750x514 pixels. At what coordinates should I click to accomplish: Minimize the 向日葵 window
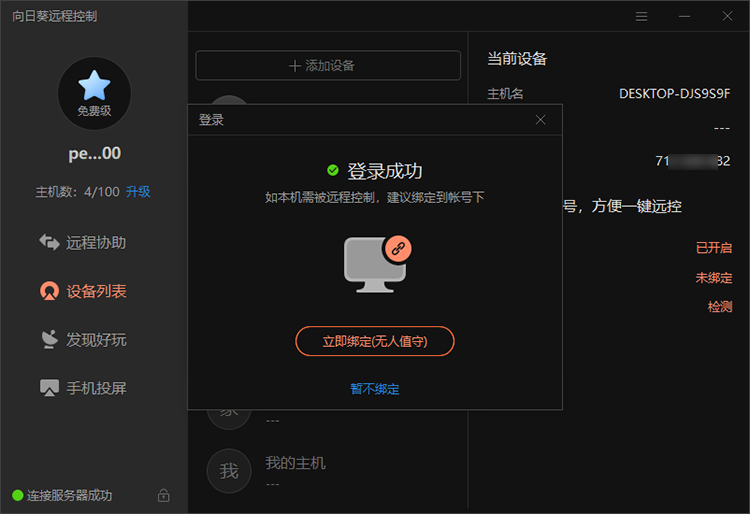[x=684, y=17]
